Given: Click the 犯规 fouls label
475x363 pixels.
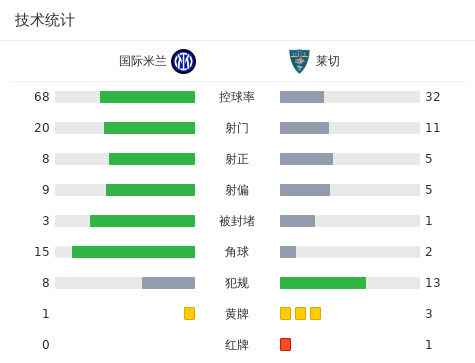Looking at the screenshot, I should [237, 283].
